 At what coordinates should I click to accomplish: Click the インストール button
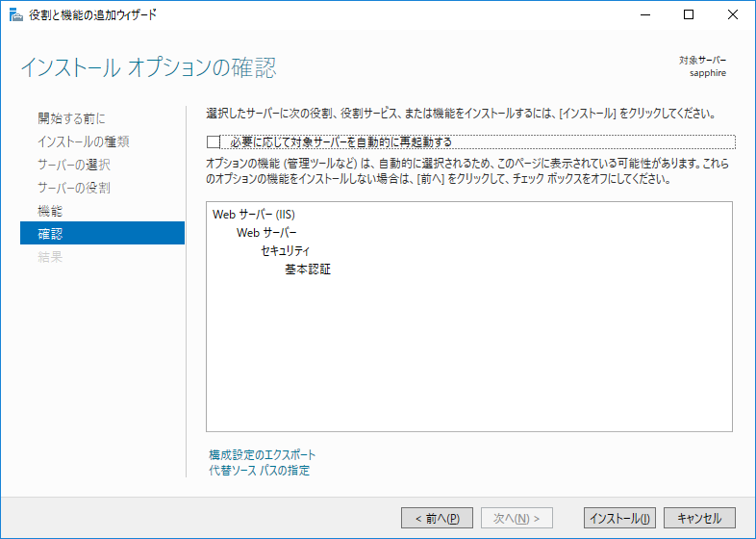pos(619,518)
